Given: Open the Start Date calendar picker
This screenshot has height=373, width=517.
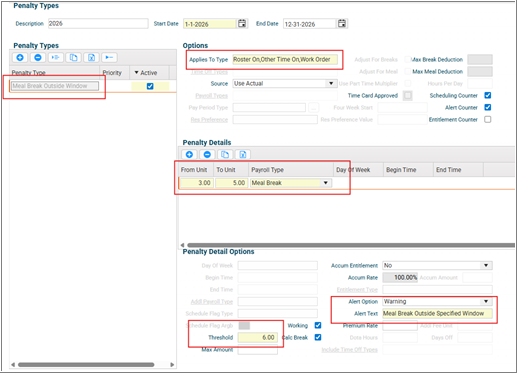Looking at the screenshot, I should 242,23.
